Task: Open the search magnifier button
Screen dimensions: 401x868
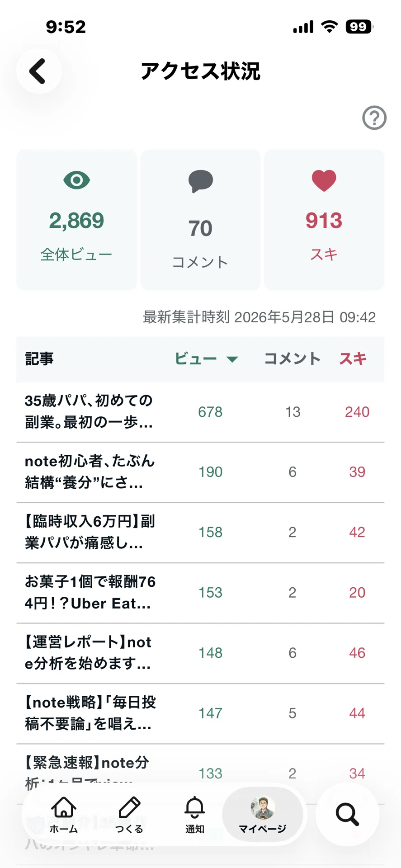Action: 347,814
